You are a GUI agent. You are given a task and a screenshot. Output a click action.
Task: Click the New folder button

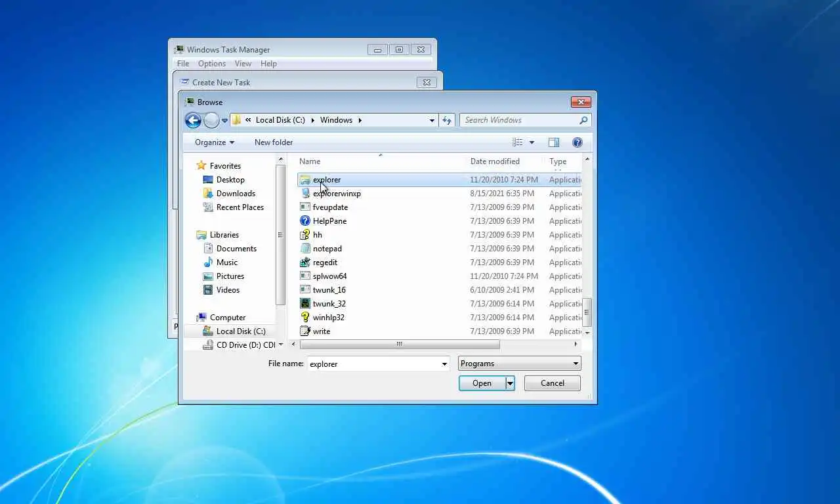tap(274, 142)
